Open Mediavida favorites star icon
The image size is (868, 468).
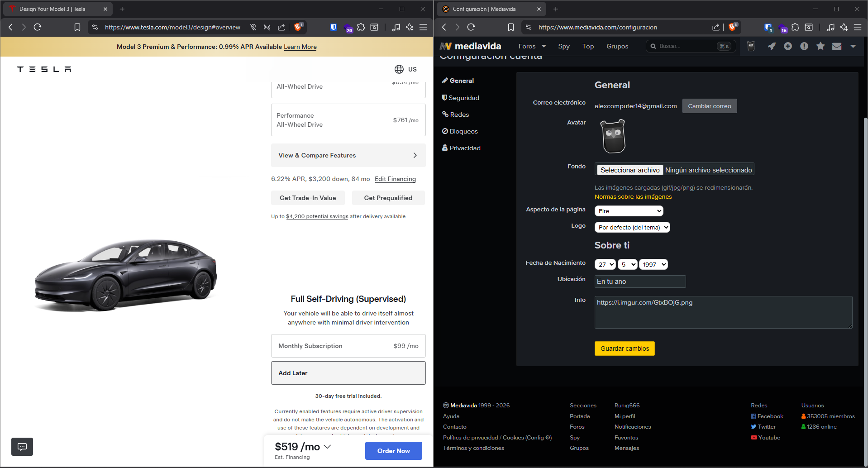820,46
